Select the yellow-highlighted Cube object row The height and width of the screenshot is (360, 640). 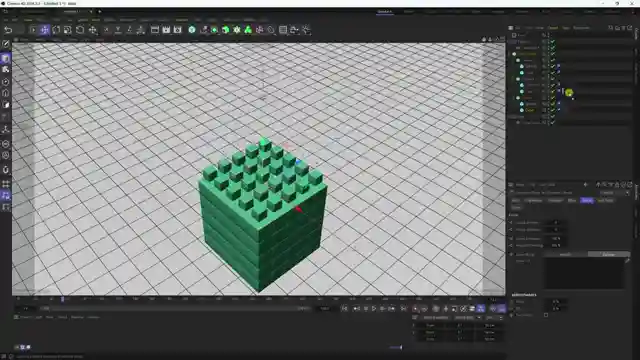(529, 110)
